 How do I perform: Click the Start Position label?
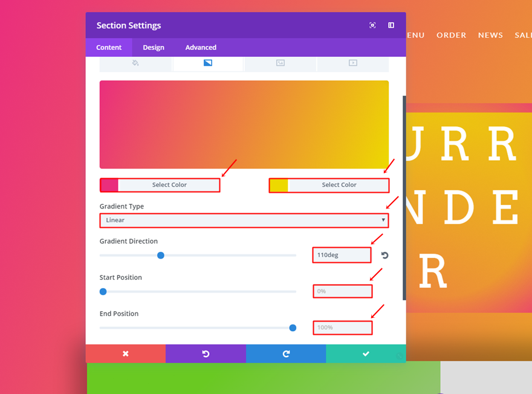(x=120, y=277)
